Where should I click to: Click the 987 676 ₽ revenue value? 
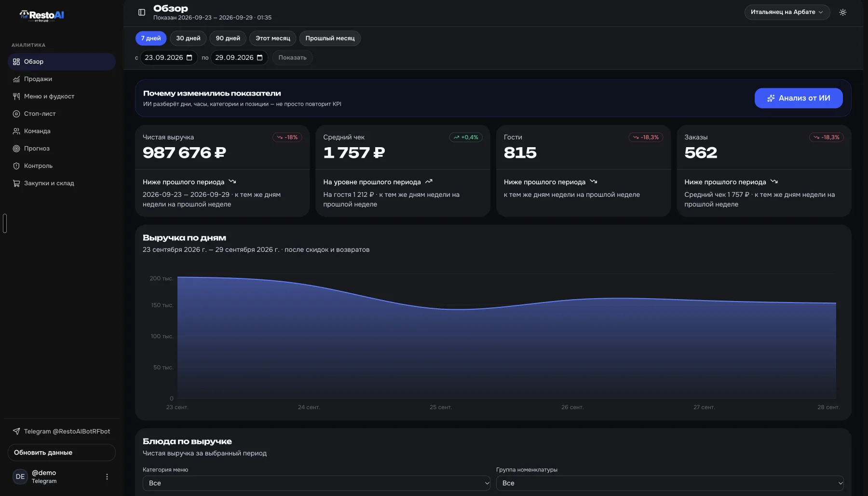tap(184, 153)
